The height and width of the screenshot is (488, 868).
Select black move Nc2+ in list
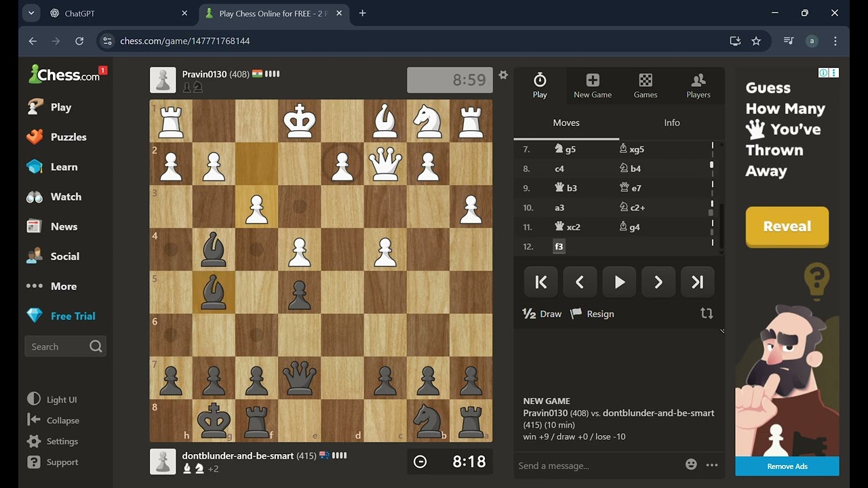click(x=632, y=207)
